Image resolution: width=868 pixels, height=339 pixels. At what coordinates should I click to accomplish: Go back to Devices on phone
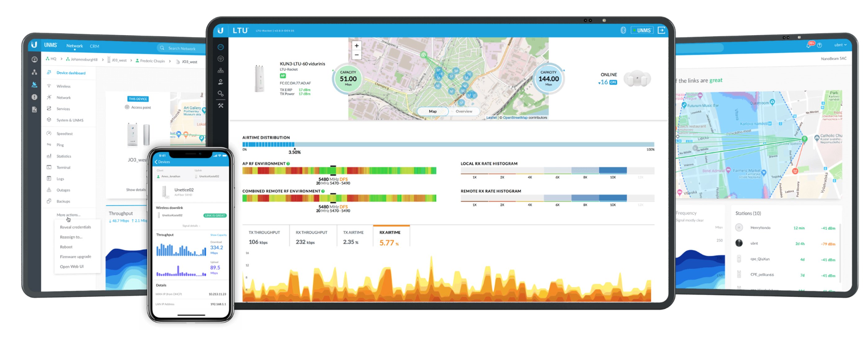pos(162,162)
